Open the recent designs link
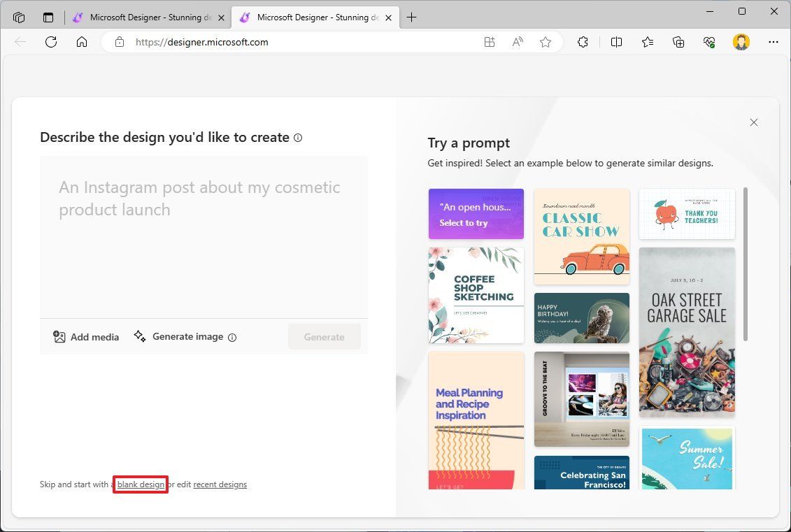This screenshot has width=791, height=532. coord(220,484)
